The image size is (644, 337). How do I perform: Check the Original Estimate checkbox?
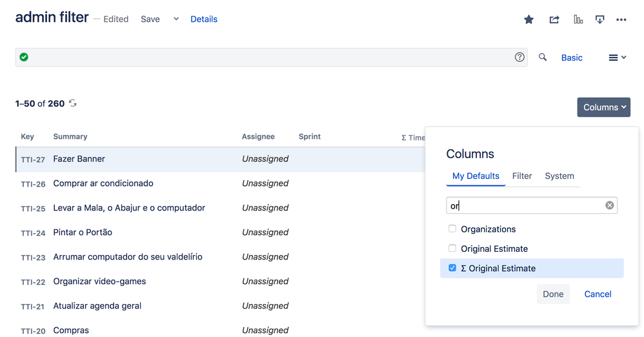point(452,248)
